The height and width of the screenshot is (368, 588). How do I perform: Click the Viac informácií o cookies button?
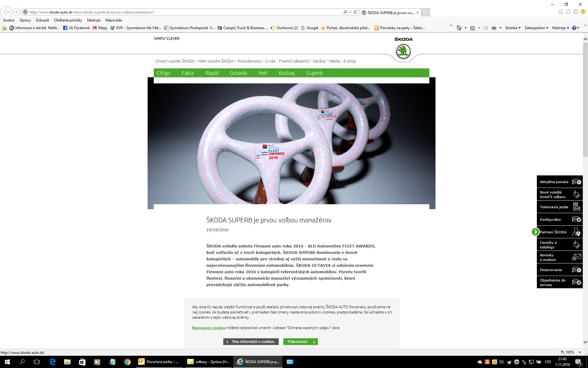[x=251, y=342]
